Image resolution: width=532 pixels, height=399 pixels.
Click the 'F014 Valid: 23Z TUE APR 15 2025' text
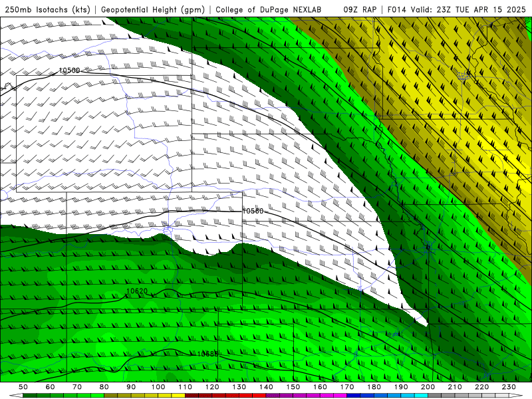click(456, 10)
